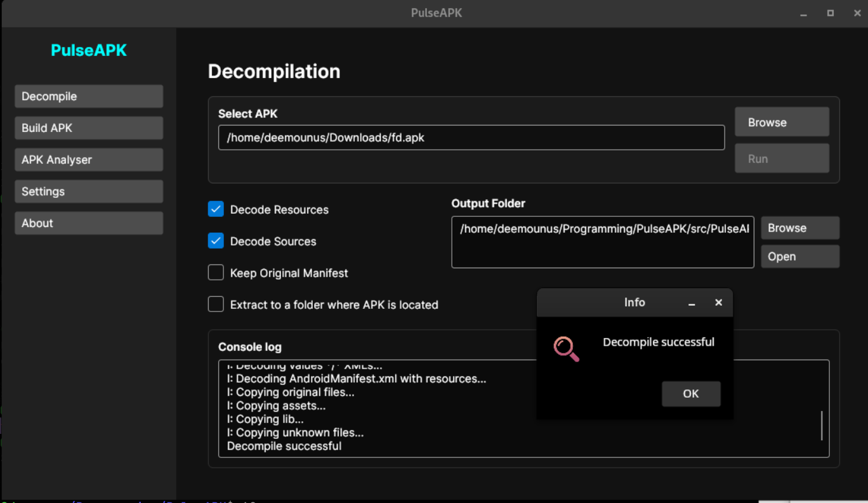
Task: Open the Decompile page in sidebar
Action: coord(89,96)
